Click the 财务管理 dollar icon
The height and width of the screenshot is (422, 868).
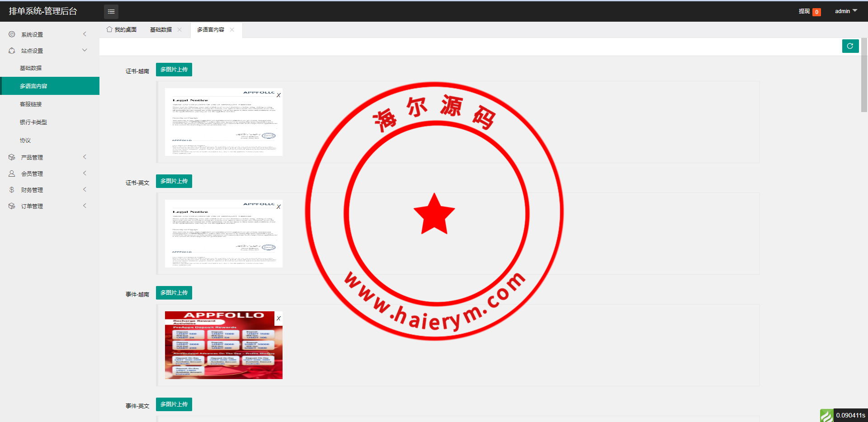[12, 190]
